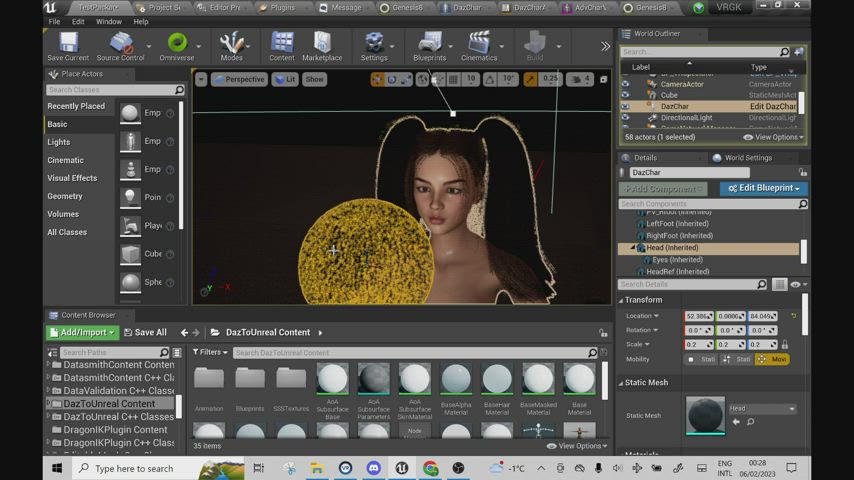This screenshot has height=480, width=854.
Task: Click the Settings toolbar icon
Action: pyautogui.click(x=374, y=46)
